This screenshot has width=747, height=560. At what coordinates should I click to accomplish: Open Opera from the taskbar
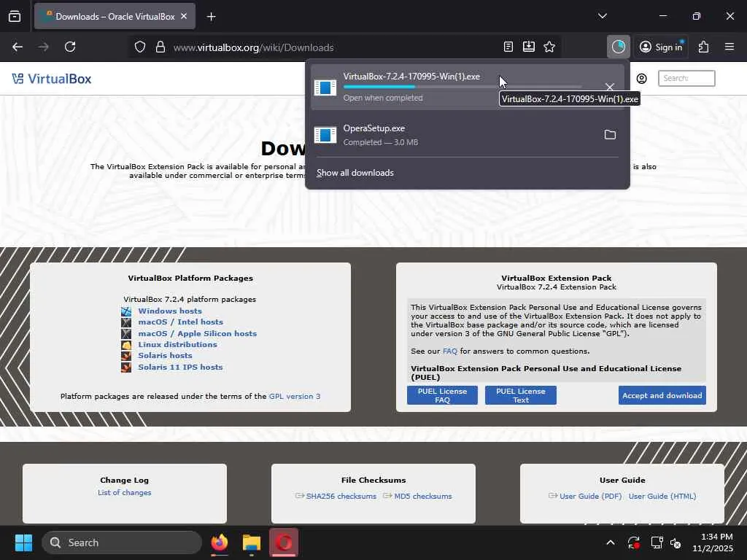point(284,542)
